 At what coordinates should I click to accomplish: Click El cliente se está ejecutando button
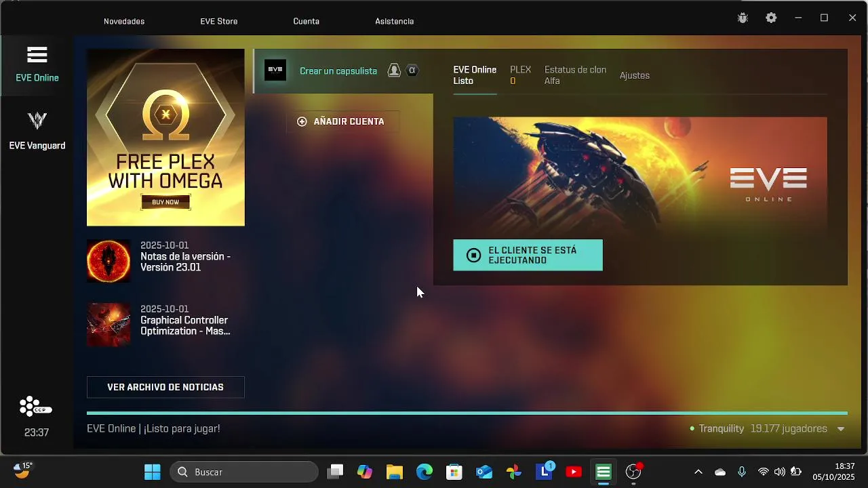[528, 256]
